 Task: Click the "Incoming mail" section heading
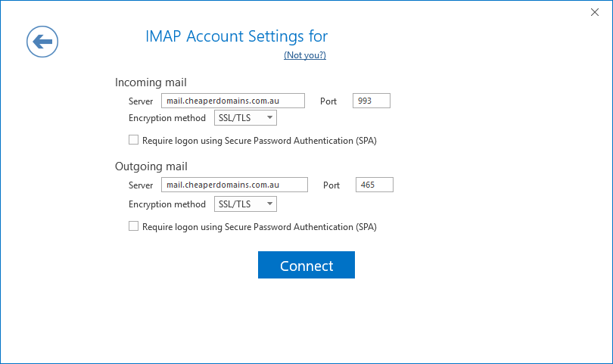click(151, 82)
